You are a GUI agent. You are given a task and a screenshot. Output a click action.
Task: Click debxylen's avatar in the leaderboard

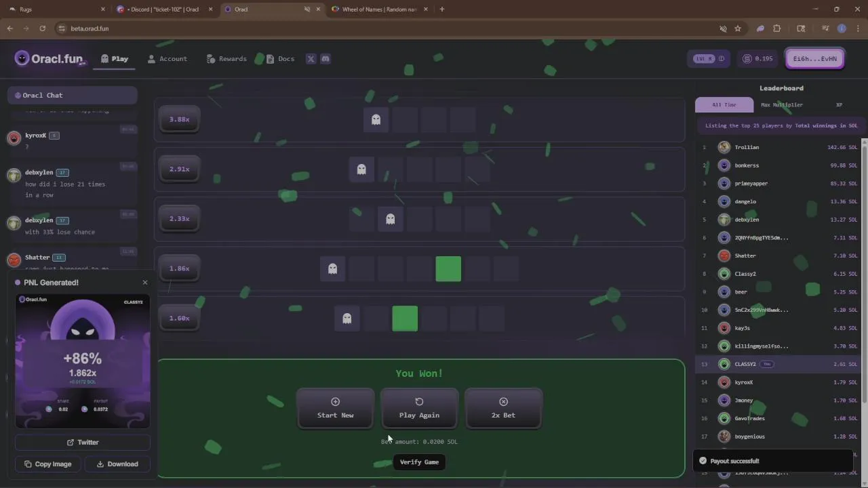[x=724, y=220]
